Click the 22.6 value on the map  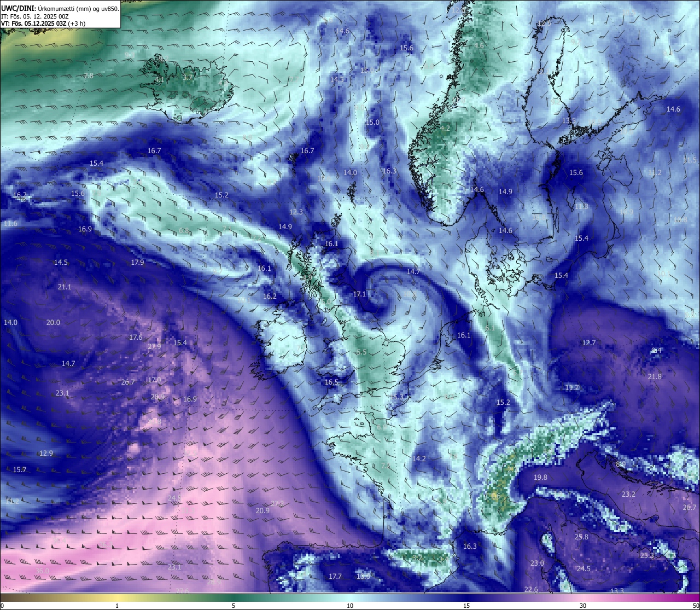pyautogui.click(x=531, y=590)
